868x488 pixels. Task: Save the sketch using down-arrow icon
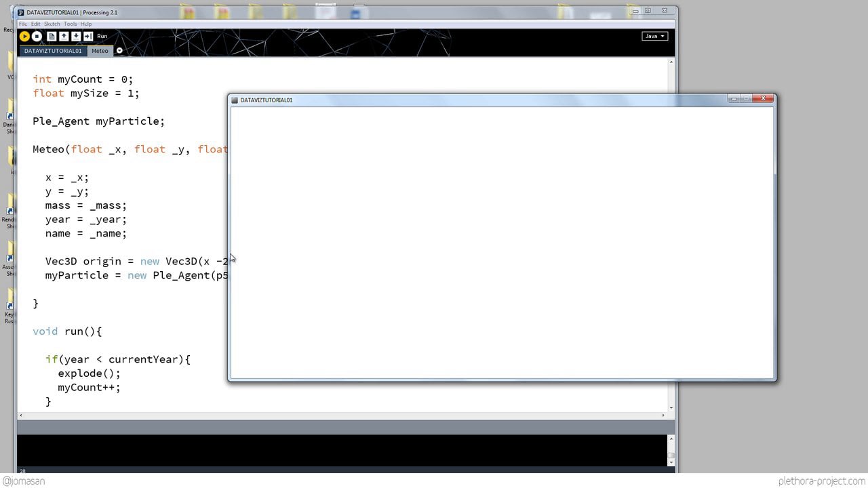(x=76, y=36)
